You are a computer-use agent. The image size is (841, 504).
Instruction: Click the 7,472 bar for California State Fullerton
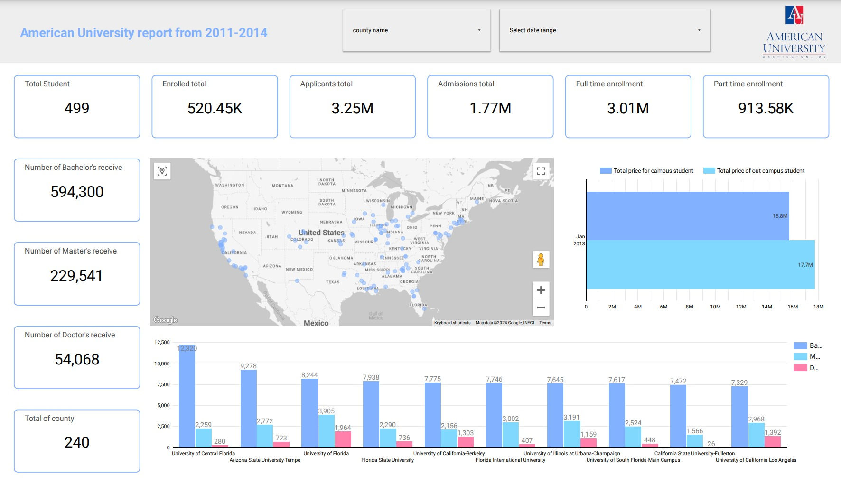tap(678, 416)
